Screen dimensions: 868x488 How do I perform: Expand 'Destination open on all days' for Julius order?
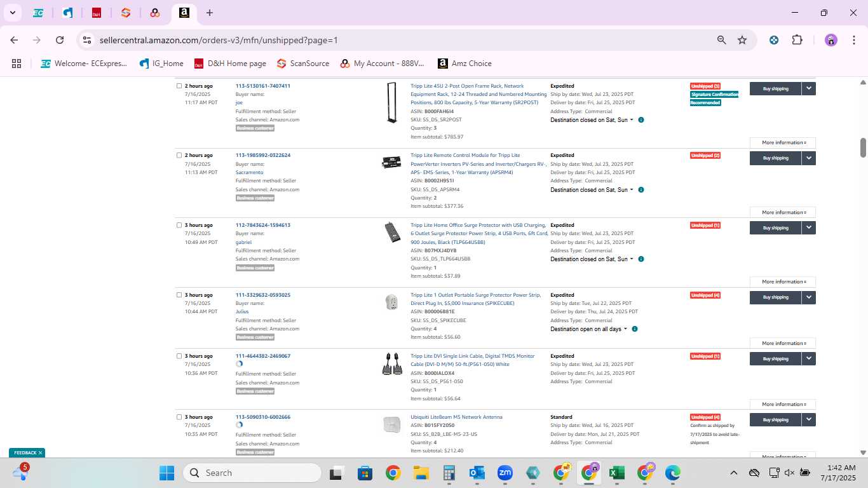pos(588,329)
